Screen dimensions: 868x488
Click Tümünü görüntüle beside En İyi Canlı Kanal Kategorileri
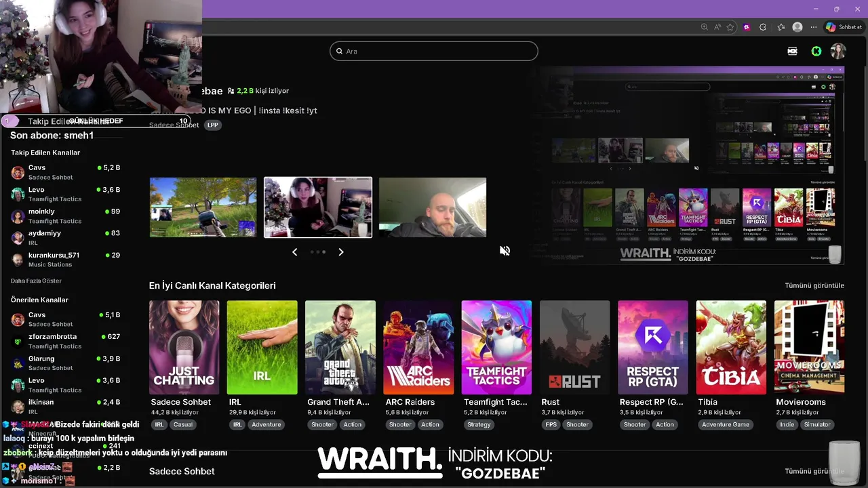(x=814, y=285)
